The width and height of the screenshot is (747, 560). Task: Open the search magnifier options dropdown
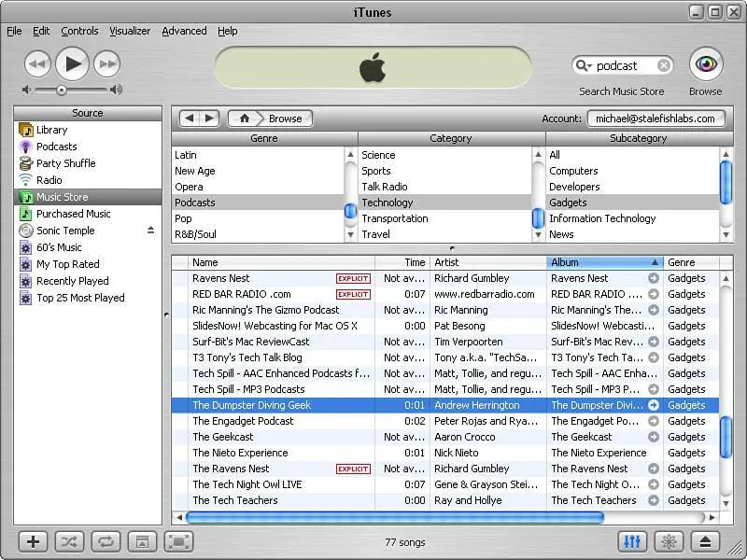(583, 65)
